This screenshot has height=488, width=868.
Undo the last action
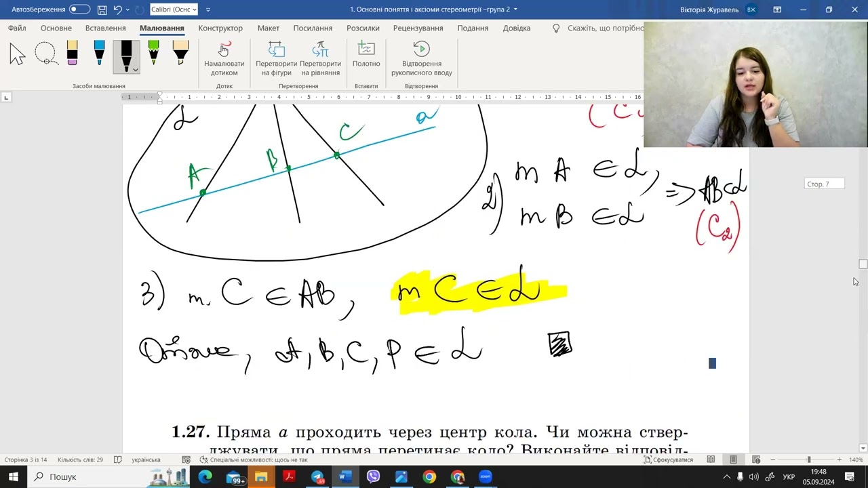pos(118,9)
